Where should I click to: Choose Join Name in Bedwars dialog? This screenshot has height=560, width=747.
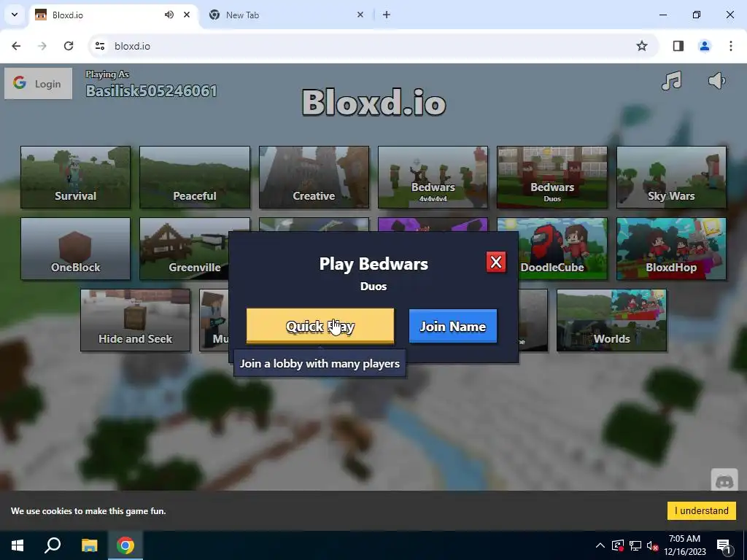click(x=452, y=326)
